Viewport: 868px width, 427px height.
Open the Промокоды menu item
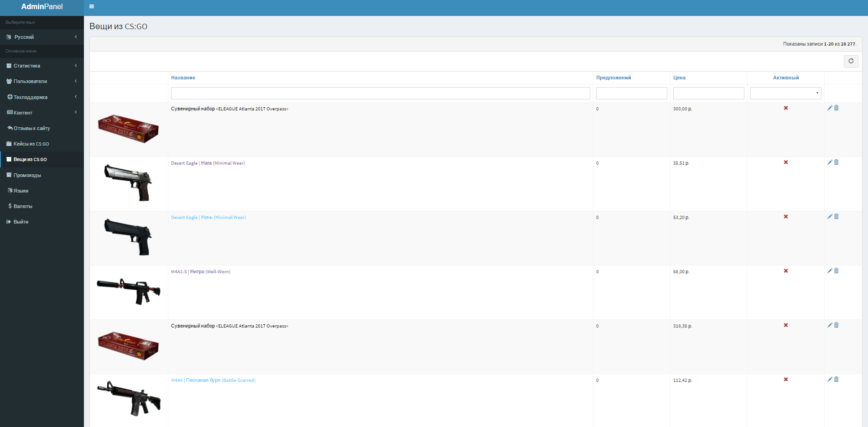click(42, 175)
